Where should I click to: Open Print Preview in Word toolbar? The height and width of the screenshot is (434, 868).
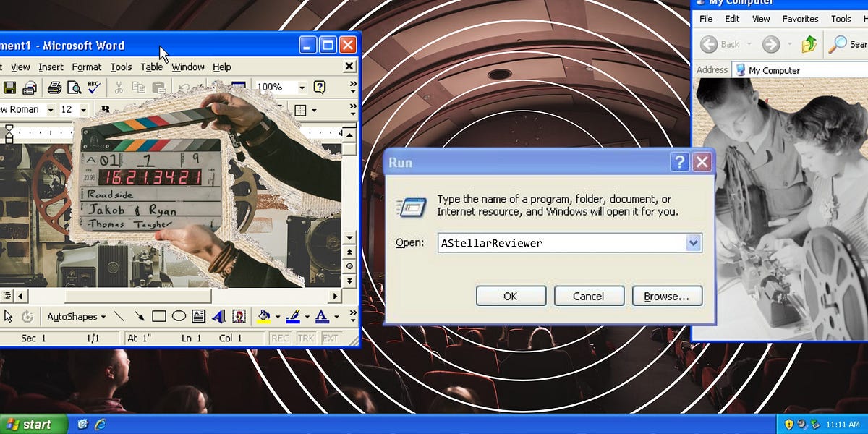pos(74,88)
